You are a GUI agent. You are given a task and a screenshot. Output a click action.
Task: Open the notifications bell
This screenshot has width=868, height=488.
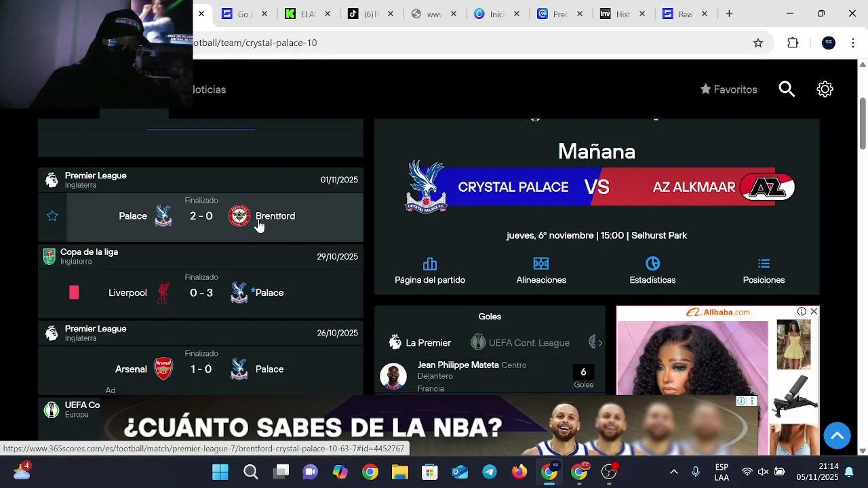848,472
